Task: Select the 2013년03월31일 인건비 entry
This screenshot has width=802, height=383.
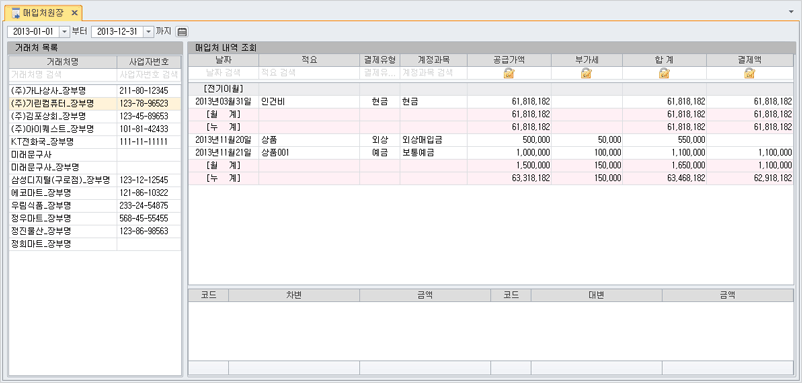Action: tap(491, 101)
